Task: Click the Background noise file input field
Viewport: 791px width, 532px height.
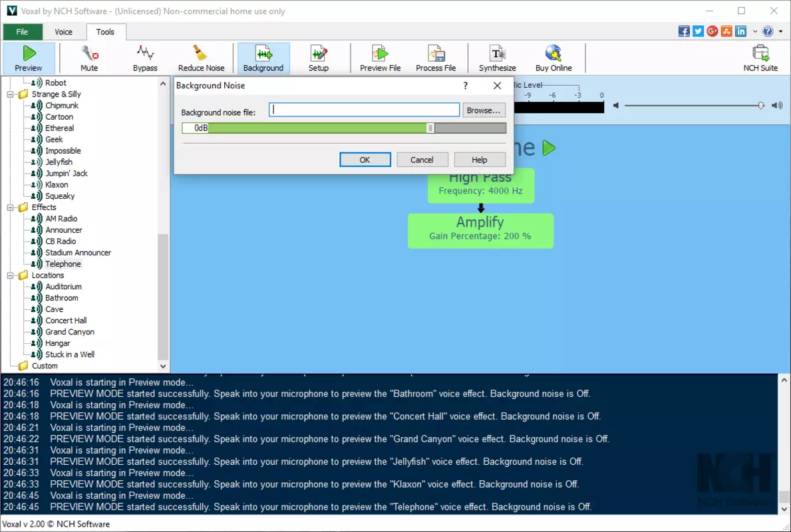Action: point(364,110)
